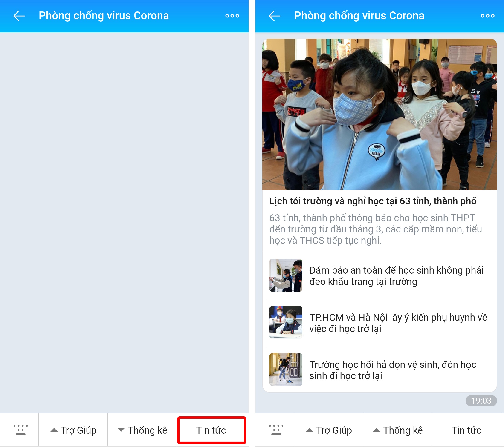Expand Thống kê menu on right screen

pos(398,430)
